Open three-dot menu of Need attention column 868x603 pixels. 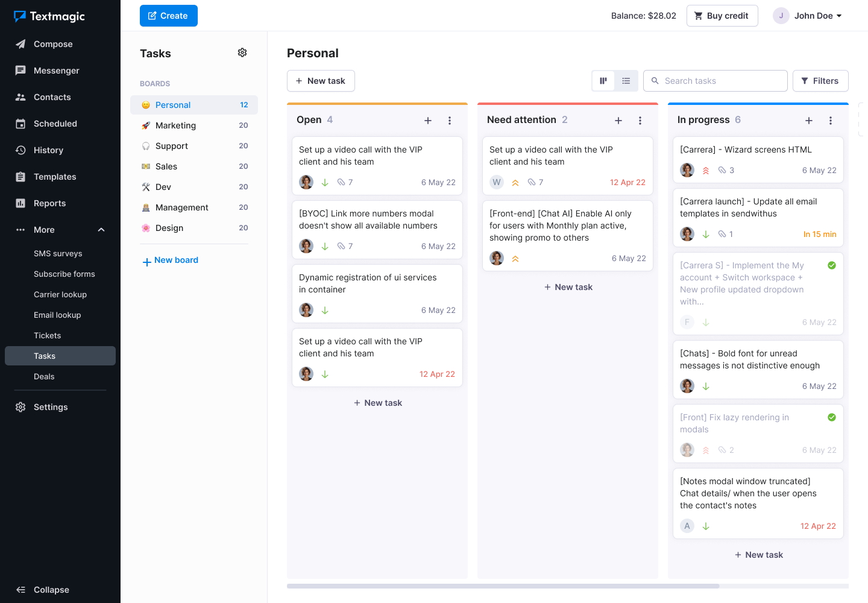(640, 121)
